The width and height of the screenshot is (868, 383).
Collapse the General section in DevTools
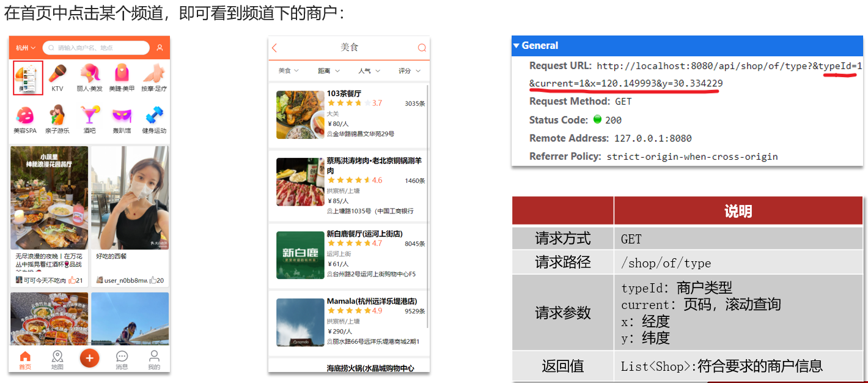point(517,45)
